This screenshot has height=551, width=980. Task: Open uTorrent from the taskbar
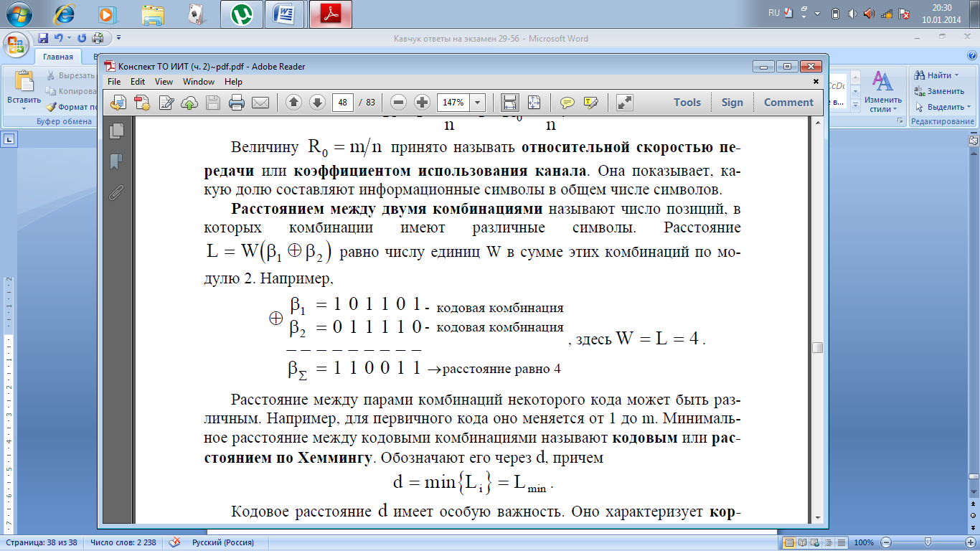pyautogui.click(x=240, y=14)
